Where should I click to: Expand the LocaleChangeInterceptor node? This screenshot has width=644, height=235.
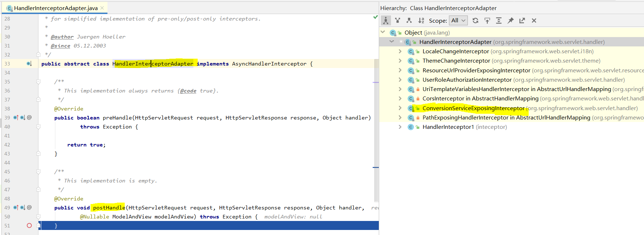point(400,51)
